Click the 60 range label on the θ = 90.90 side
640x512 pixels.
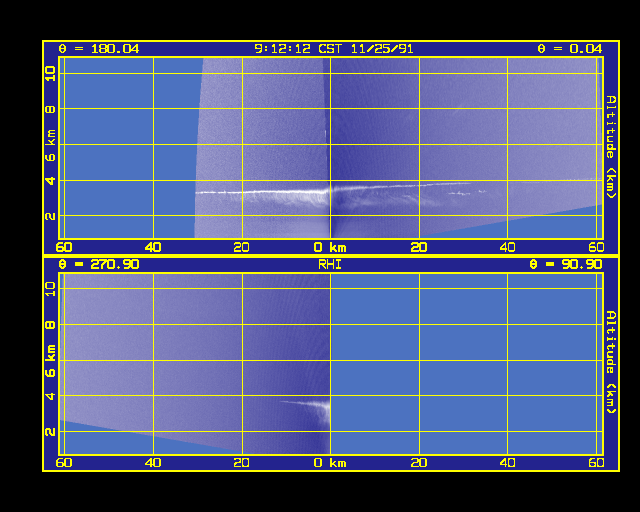click(596, 463)
